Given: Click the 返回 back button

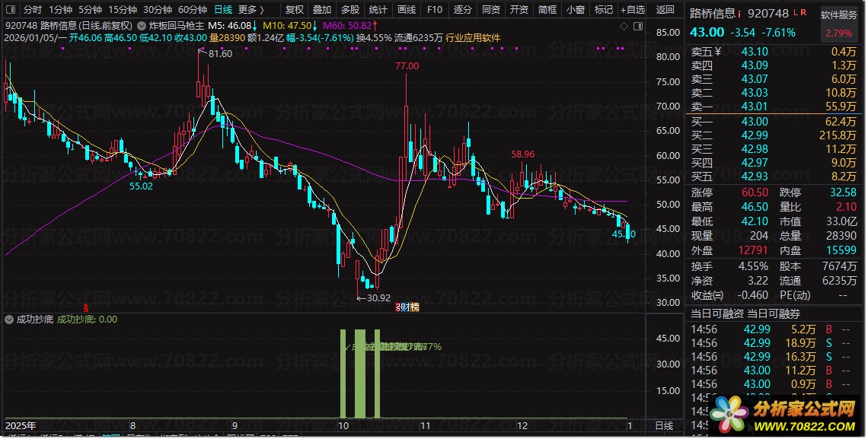Looking at the screenshot, I should (x=665, y=9).
